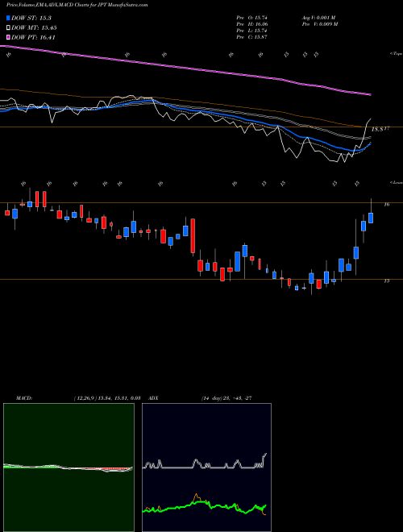
Task: Click the 16 axis label beside candlesticks
Action: click(x=387, y=205)
